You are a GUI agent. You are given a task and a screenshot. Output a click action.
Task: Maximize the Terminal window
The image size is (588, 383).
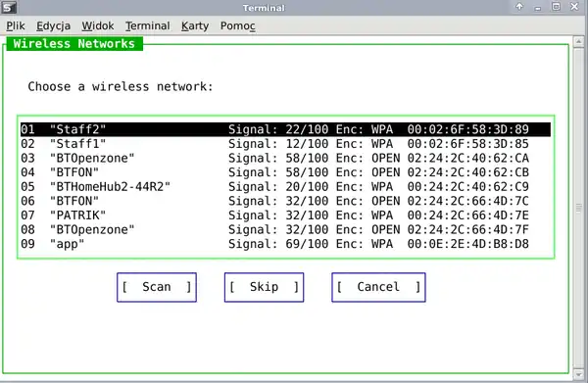pos(556,7)
